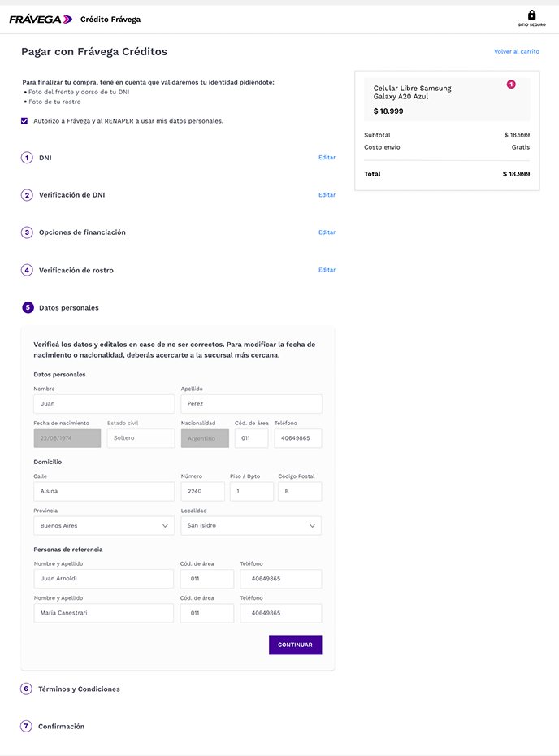Open the Estado civil field showing Soltero
The width and height of the screenshot is (559, 756).
point(141,438)
